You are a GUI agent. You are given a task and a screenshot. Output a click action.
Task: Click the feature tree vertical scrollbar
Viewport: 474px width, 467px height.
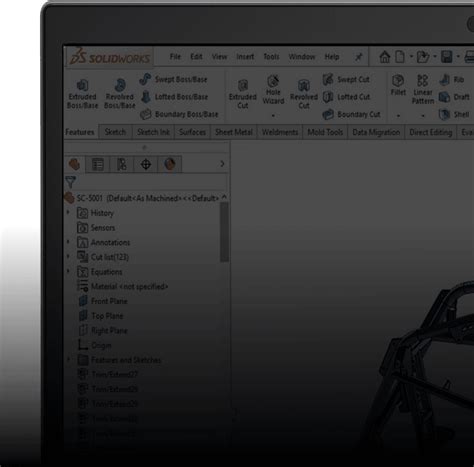[x=224, y=232]
